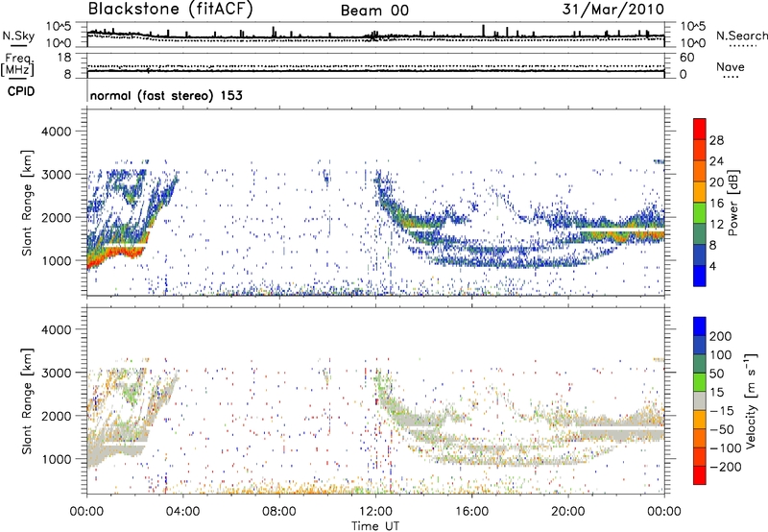Click the power panel "Slant Range [km]" label
Viewport: 768px width, 532px height.
27,203
